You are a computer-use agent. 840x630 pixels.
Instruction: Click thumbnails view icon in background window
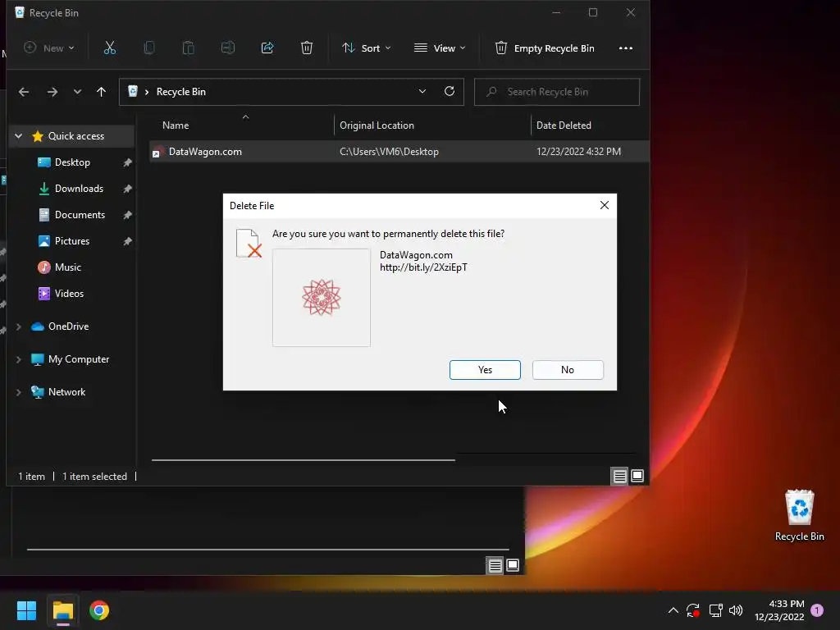pyautogui.click(x=513, y=565)
